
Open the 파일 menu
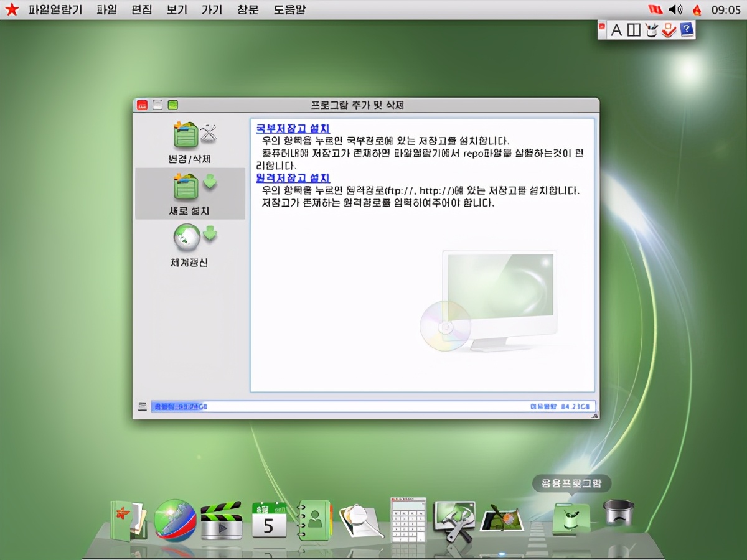tap(107, 9)
